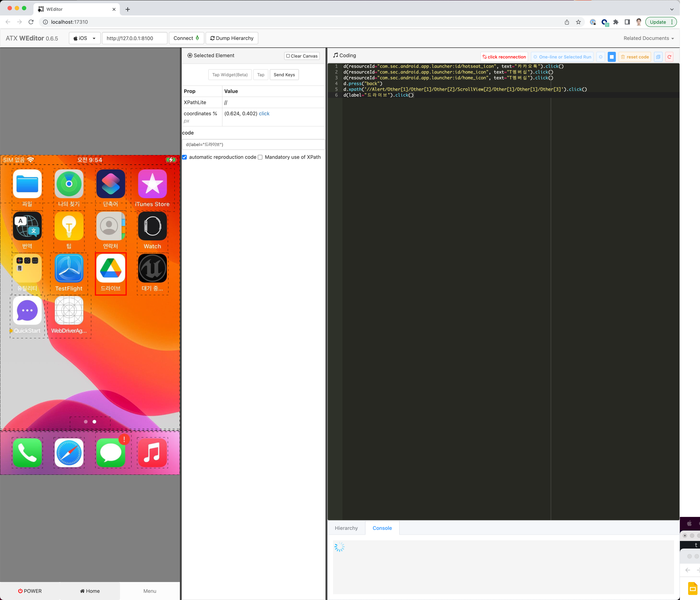Click the Dump Hierarchy button
700x600 pixels.
[232, 38]
